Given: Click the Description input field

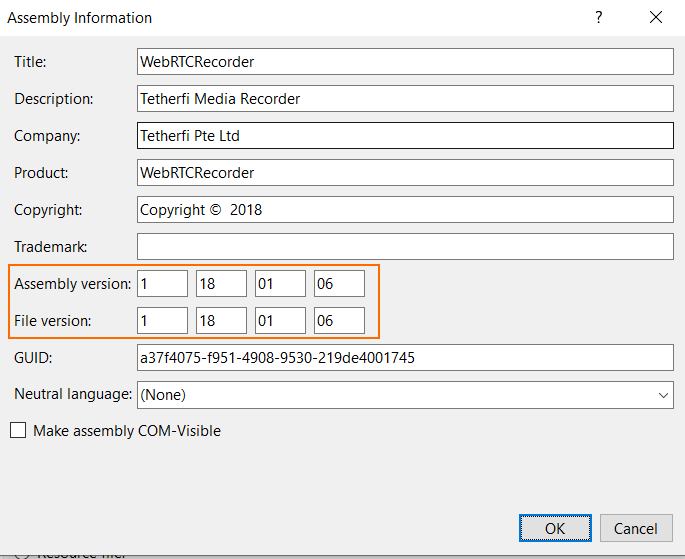Looking at the screenshot, I should [405, 99].
